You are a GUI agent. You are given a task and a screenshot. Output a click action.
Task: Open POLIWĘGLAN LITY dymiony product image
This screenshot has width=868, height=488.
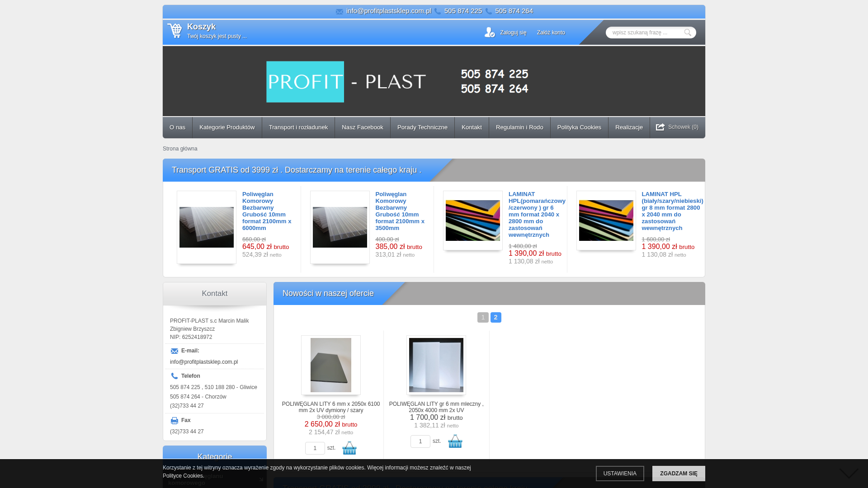(x=331, y=365)
